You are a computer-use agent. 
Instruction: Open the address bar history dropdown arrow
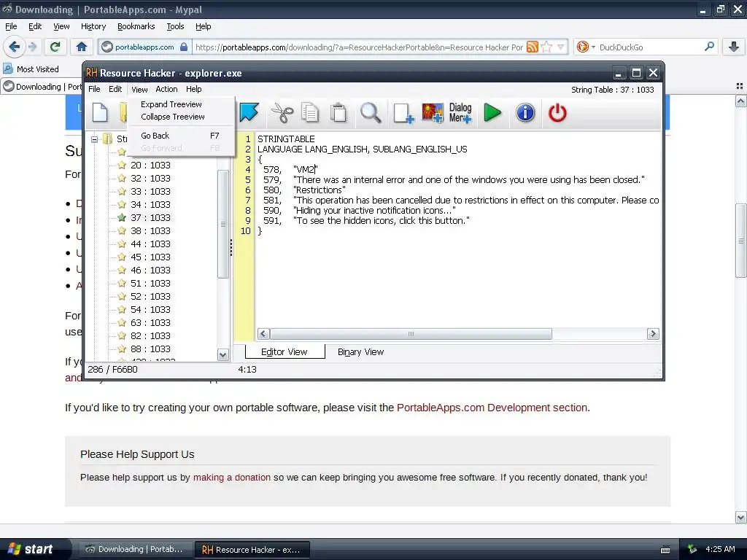561,47
